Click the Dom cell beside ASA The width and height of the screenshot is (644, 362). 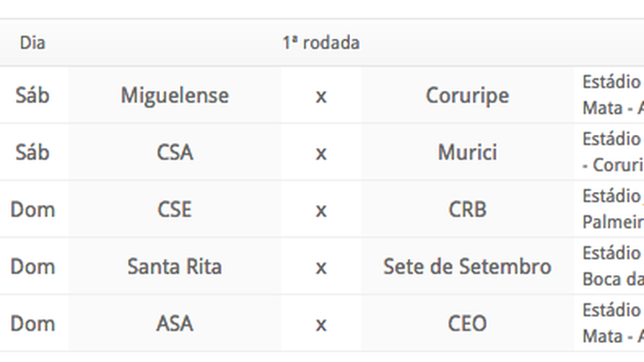pyautogui.click(x=33, y=323)
